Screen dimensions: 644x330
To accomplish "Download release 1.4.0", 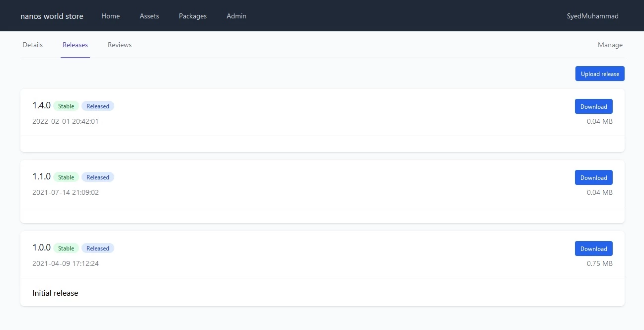I will [x=594, y=106].
